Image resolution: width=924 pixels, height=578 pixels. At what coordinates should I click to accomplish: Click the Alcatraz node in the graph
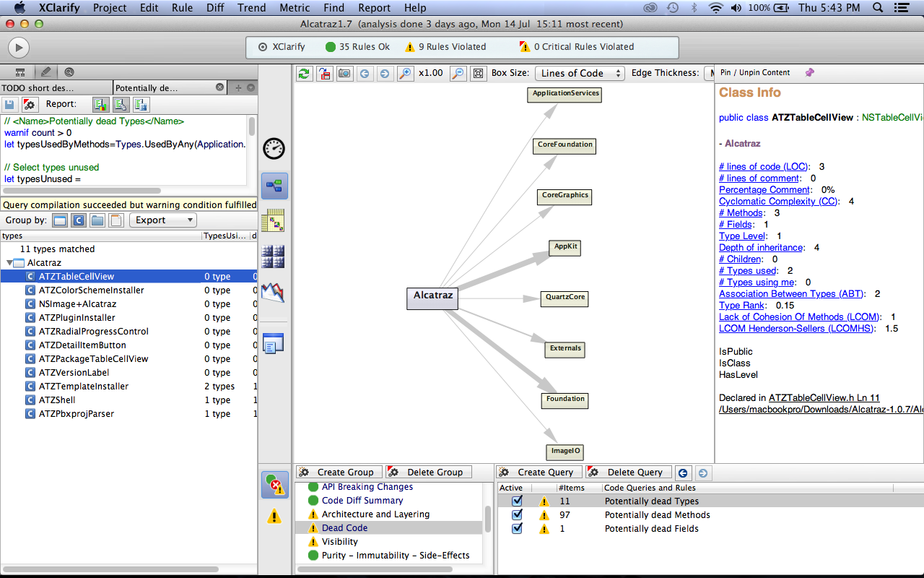coord(433,298)
